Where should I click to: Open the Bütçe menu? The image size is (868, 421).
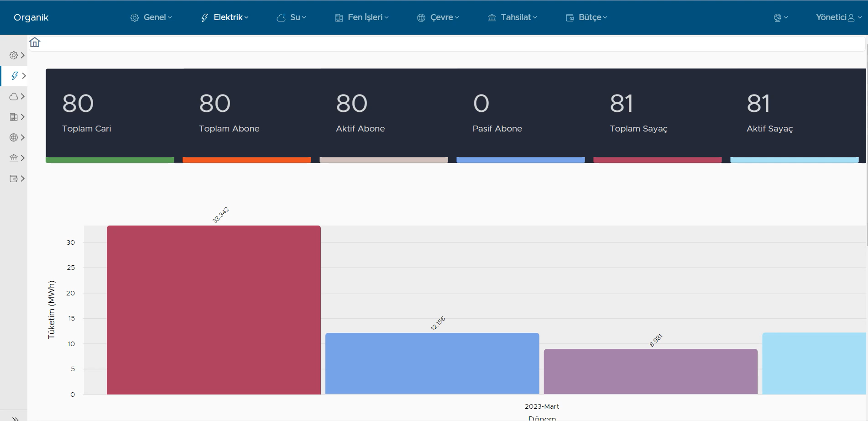tap(587, 17)
